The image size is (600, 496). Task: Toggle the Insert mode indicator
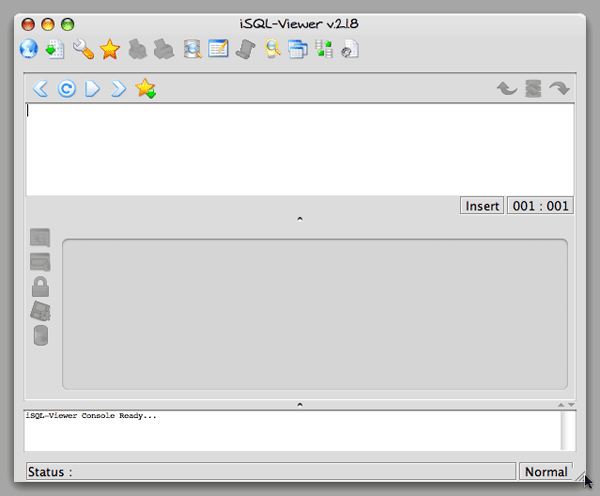point(482,206)
